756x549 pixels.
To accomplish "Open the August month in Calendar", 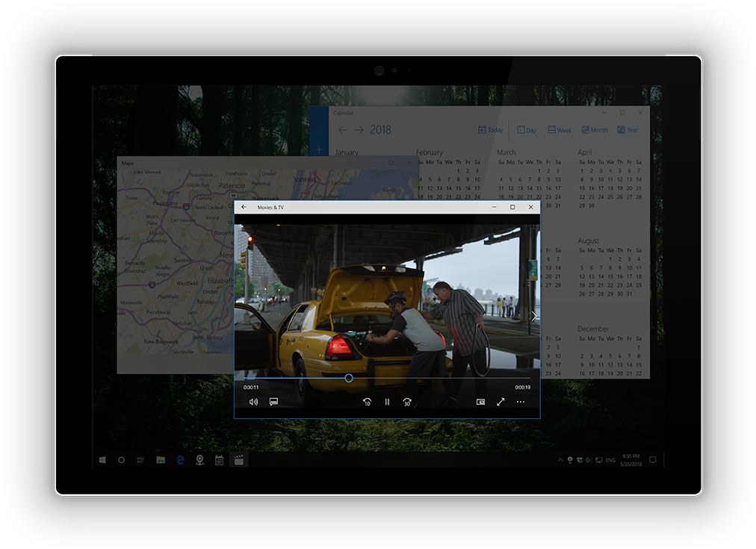I will pos(588,241).
